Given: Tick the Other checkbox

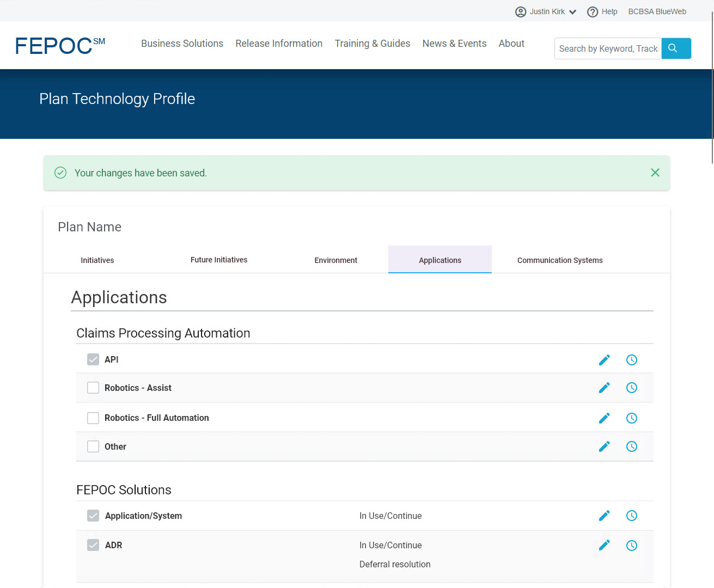Looking at the screenshot, I should (x=93, y=446).
